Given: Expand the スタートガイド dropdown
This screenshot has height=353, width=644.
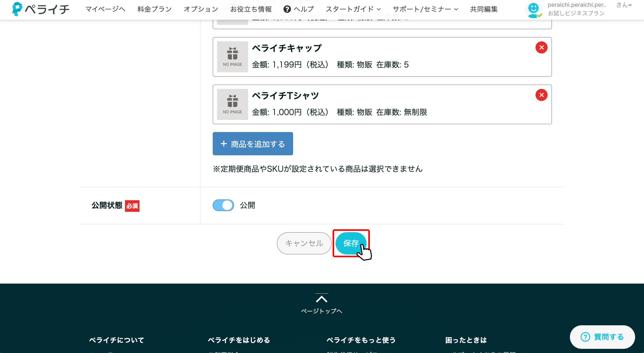Looking at the screenshot, I should coord(353,9).
